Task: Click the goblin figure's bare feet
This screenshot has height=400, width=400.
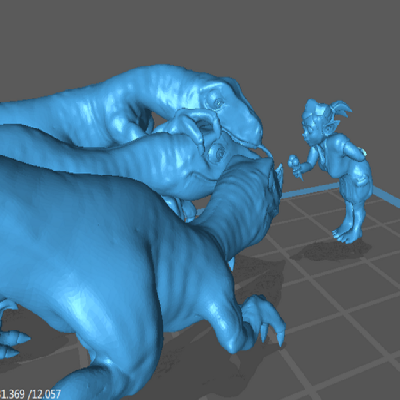Action: point(347,234)
